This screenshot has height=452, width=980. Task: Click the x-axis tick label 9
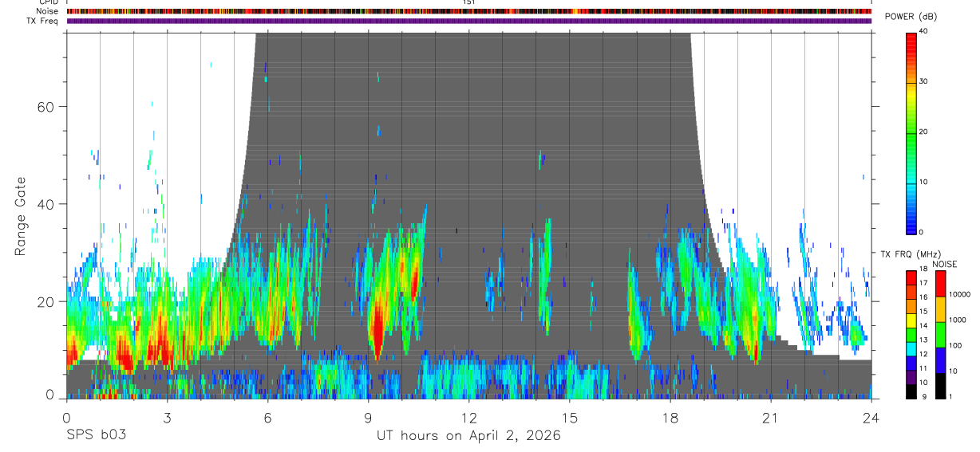(368, 418)
